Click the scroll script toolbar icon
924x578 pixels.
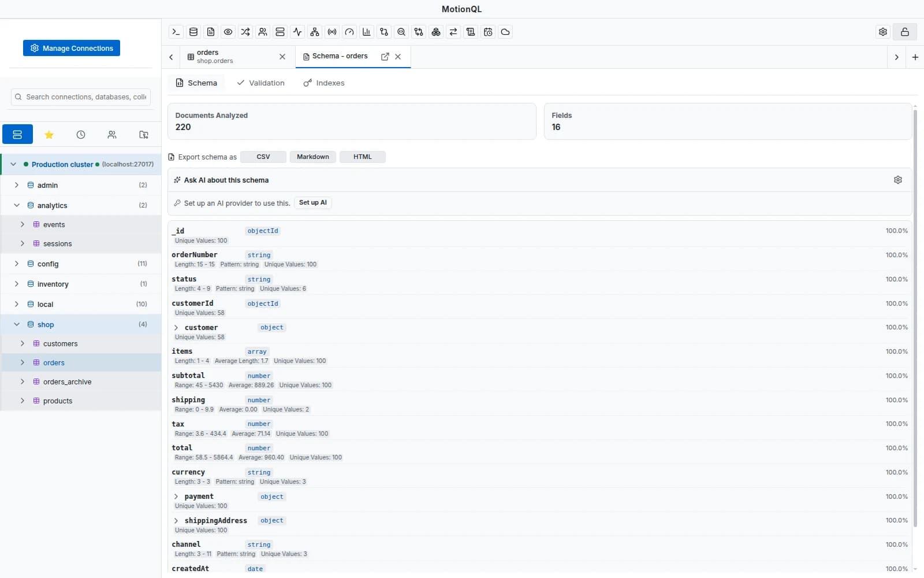[x=471, y=32]
